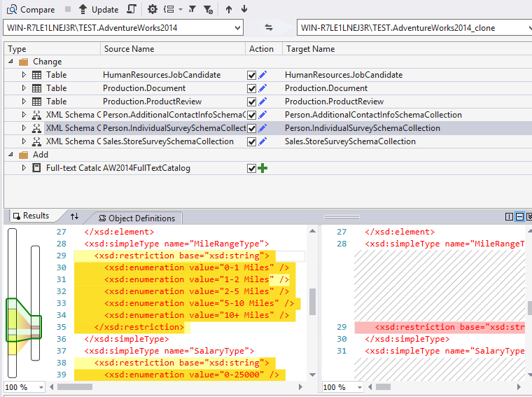Click pencil action icon for Production.Document
This screenshot has height=397, width=532.
[262, 88]
